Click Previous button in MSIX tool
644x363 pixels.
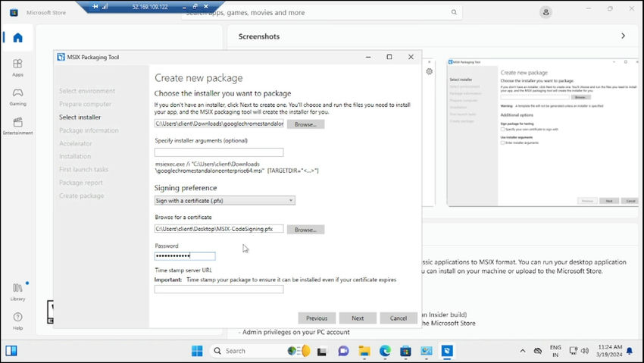(x=317, y=318)
